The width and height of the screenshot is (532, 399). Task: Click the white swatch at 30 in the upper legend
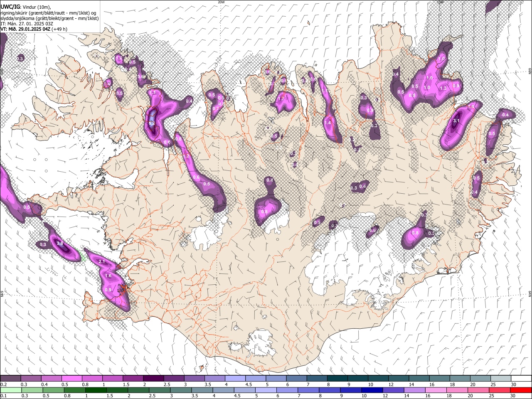[521, 379]
